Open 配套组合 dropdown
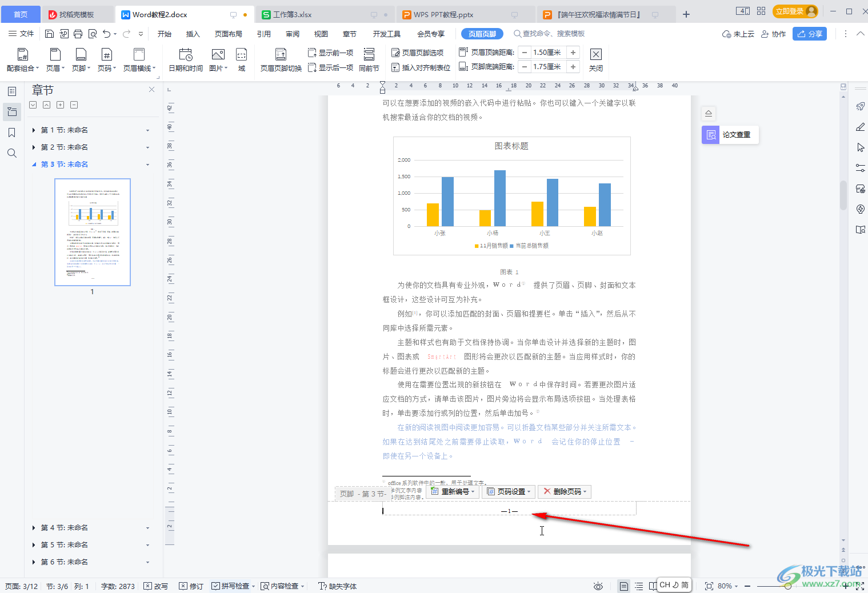The height and width of the screenshot is (593, 868). pos(23,60)
